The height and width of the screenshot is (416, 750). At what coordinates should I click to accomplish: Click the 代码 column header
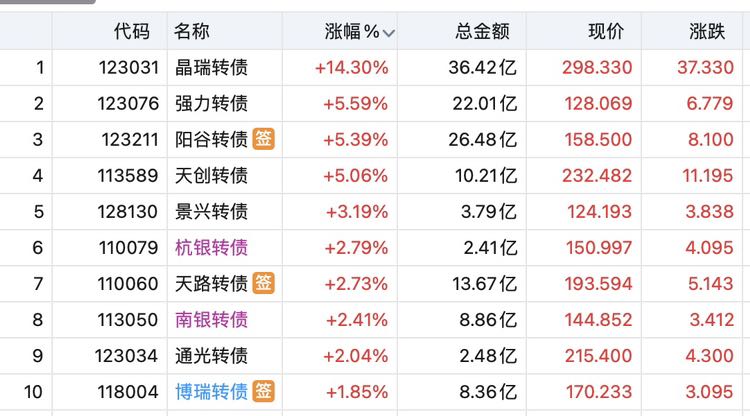click(x=132, y=32)
